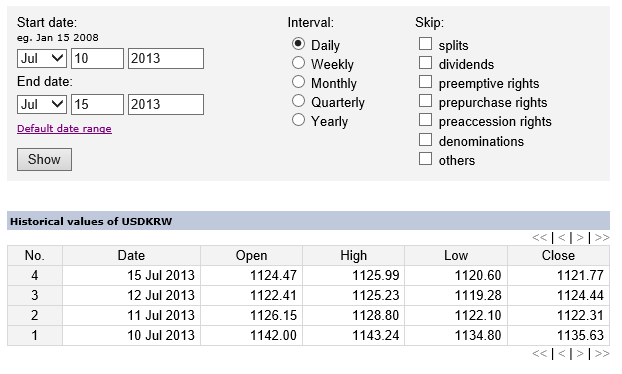Image resolution: width=622 pixels, height=374 pixels.
Task: Open the end date month dropdown
Action: (x=42, y=104)
